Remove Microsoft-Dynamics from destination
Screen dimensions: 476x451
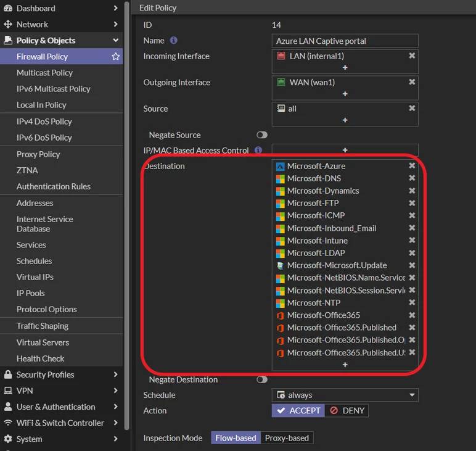click(412, 191)
